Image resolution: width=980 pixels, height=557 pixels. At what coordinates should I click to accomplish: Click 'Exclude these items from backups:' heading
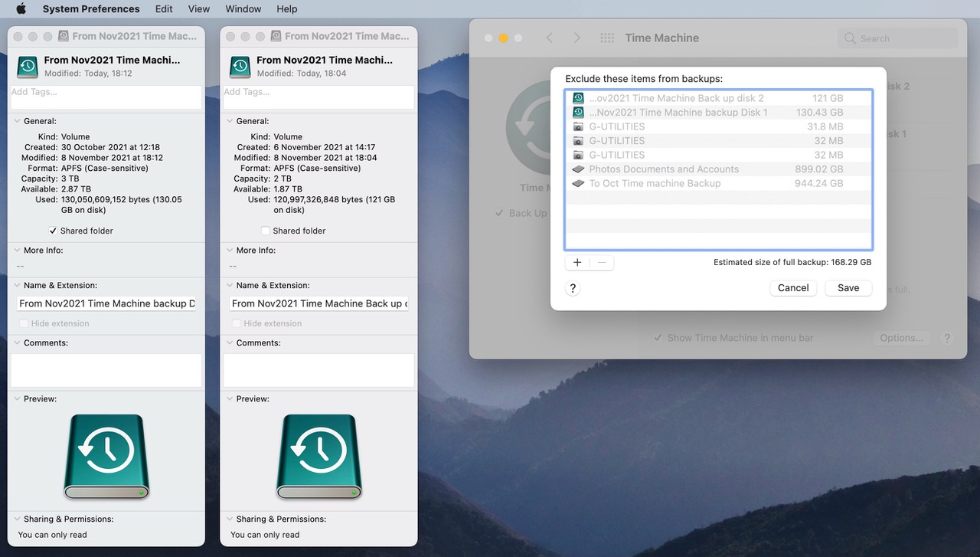click(x=644, y=79)
